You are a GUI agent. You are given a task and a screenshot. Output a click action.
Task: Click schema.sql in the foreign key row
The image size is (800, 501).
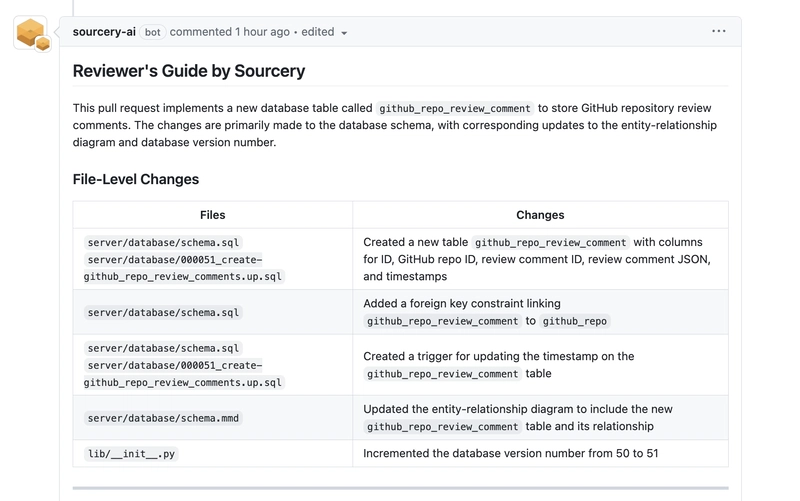tap(163, 312)
